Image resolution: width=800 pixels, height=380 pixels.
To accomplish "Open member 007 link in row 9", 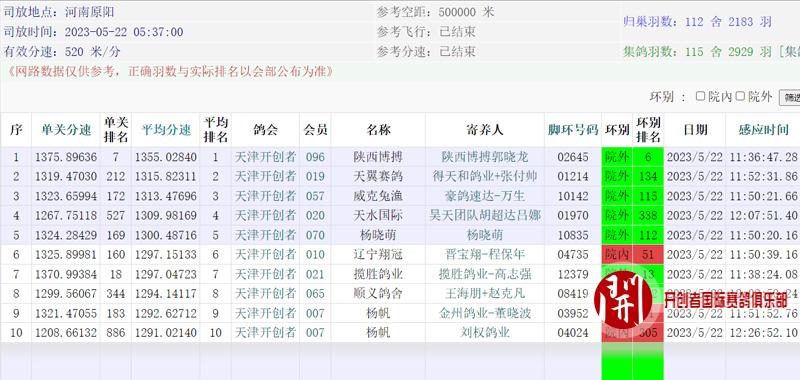I will point(315,313).
